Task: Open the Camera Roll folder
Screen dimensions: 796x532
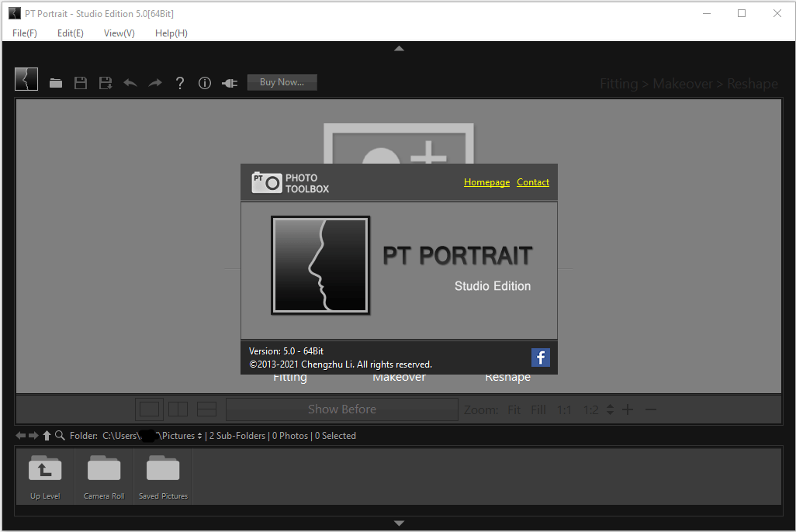Action: point(104,476)
